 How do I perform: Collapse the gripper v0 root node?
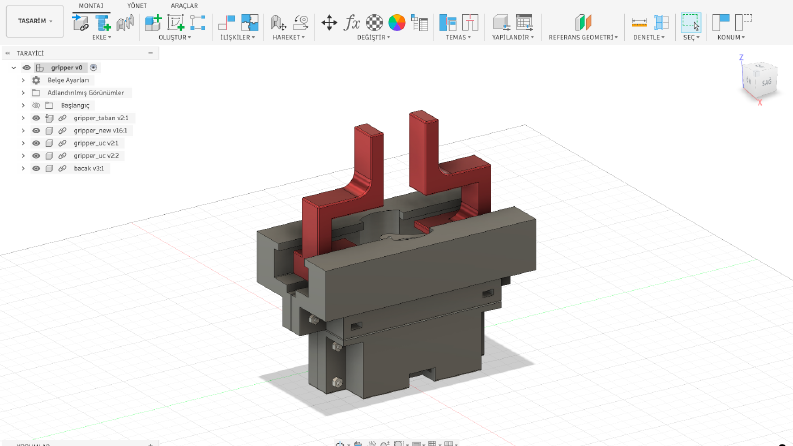(x=14, y=67)
